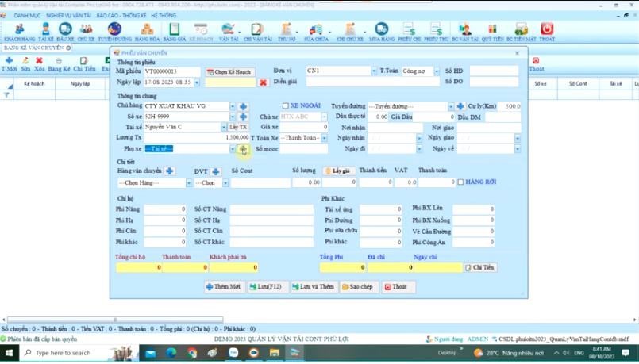Open the HỆ THỐNG menu
The image size is (639, 364).
(164, 16)
